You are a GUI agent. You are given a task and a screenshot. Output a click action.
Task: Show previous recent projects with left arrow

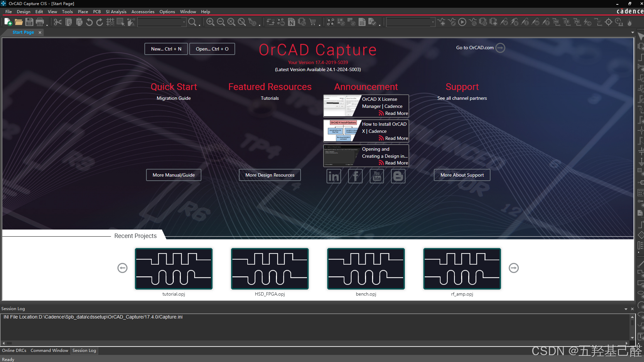[122, 268]
